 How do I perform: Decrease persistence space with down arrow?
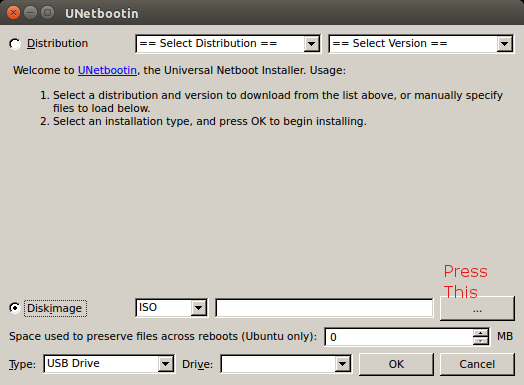(481, 341)
